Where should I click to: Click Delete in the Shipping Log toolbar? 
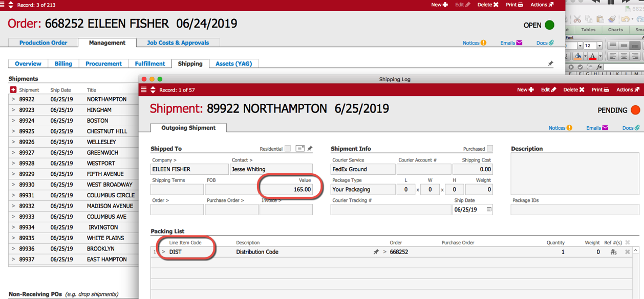[x=574, y=89]
